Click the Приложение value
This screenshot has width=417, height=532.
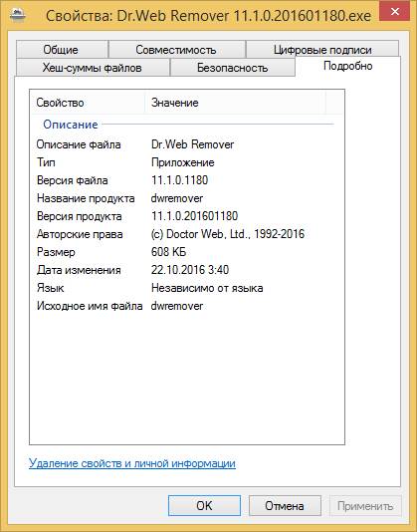coord(183,162)
